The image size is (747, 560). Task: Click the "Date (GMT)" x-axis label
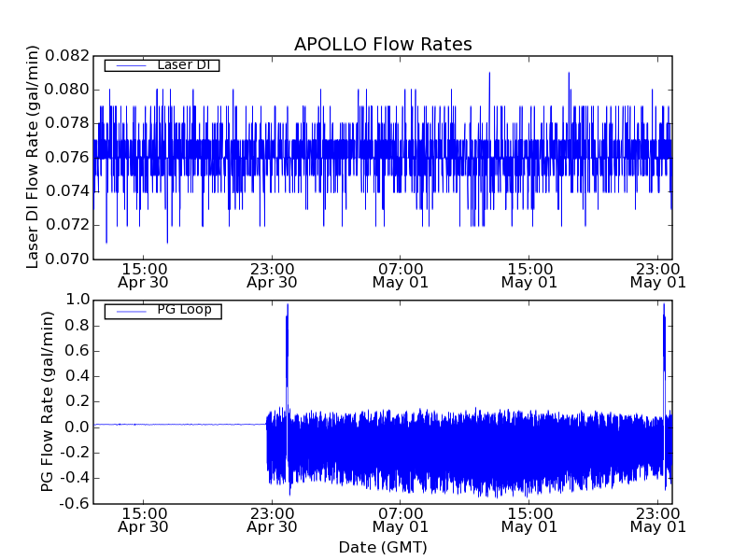click(383, 547)
